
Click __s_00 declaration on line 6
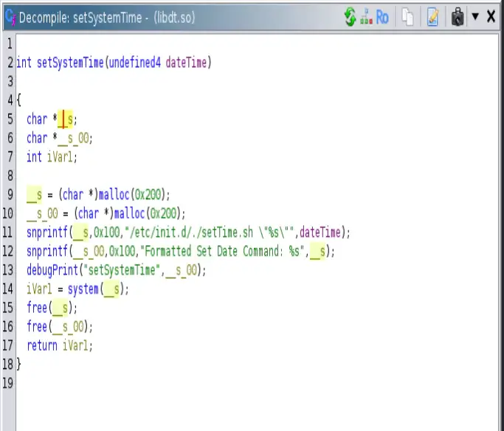[x=73, y=138]
